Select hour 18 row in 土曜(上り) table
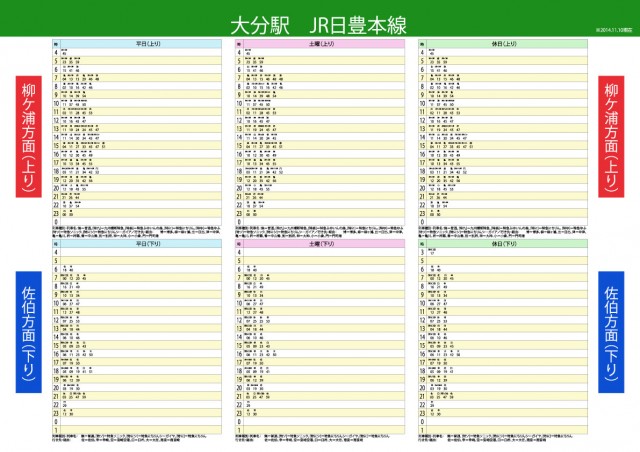The width and height of the screenshot is (640, 452). click(x=320, y=171)
